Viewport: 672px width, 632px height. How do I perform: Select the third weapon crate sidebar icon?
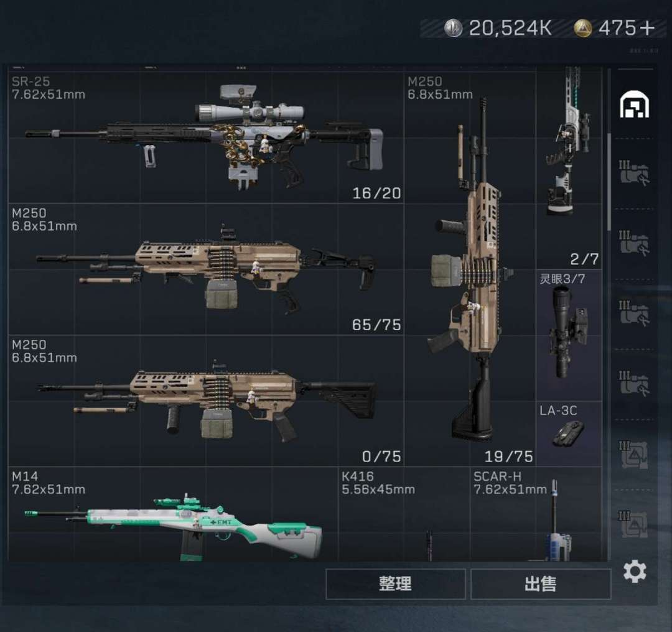click(x=634, y=314)
